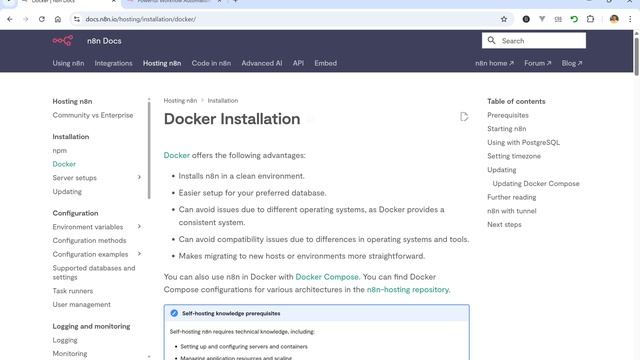Click the n8n logo icon
The height and width of the screenshot is (360, 640).
coord(62,40)
